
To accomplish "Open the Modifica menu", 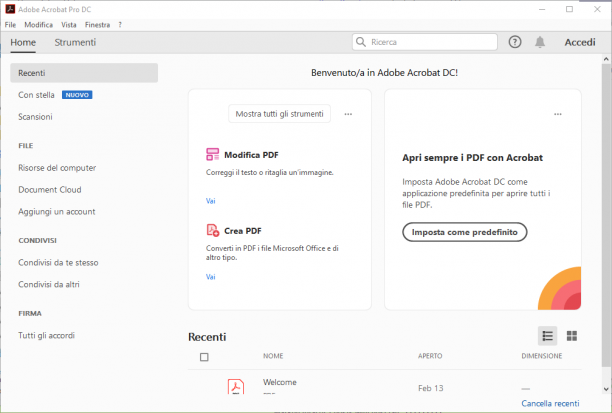I will pos(39,25).
